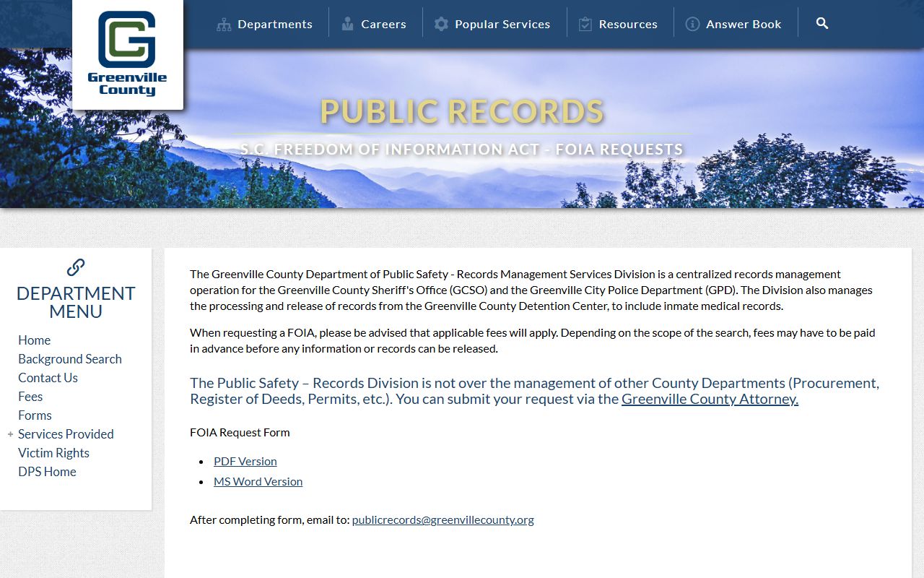The image size is (924, 578).
Task: Click the Resources clipboard icon
Action: click(585, 24)
